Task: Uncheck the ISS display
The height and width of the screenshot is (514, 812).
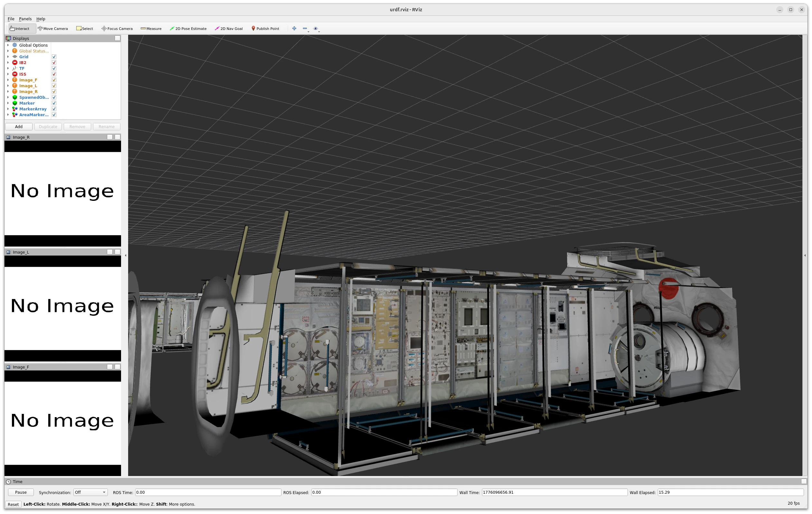Action: coord(54,74)
